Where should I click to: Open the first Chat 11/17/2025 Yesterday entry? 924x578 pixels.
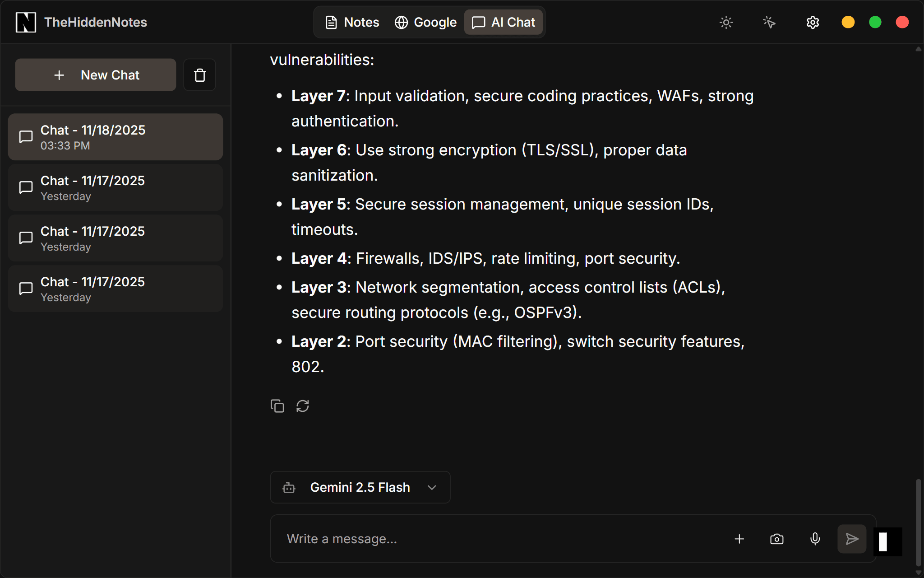[x=115, y=187]
